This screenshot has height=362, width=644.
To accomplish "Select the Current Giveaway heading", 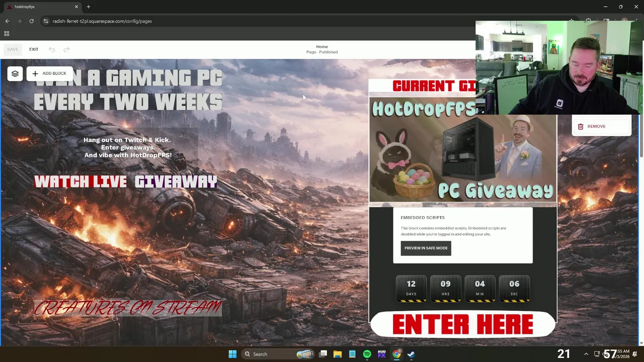I will (434, 86).
